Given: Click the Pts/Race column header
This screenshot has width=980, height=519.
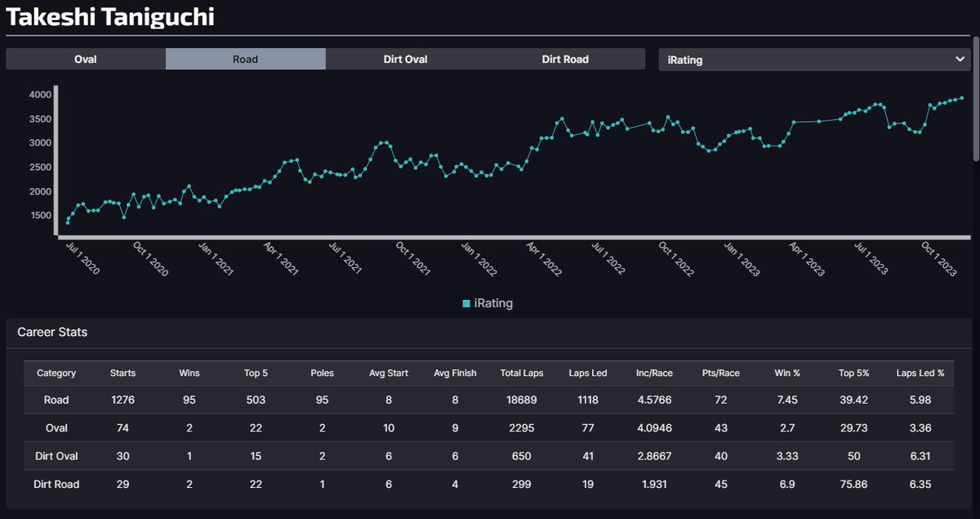Looking at the screenshot, I should (x=721, y=373).
